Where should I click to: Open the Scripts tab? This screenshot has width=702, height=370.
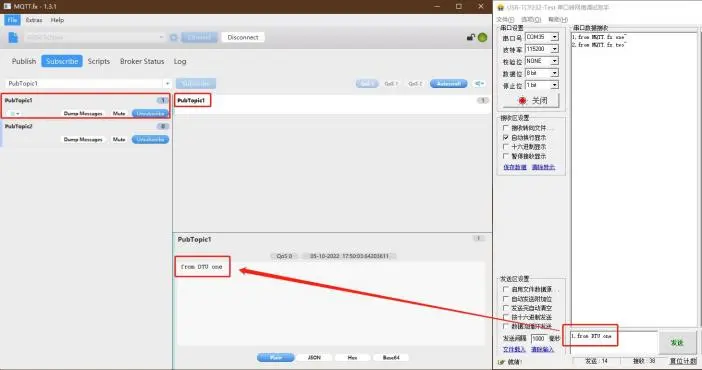(99, 61)
